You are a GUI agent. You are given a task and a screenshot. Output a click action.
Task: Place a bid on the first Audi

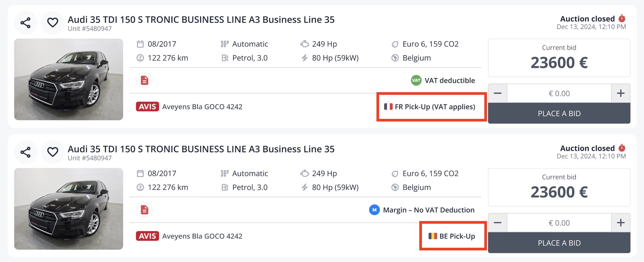point(559,113)
